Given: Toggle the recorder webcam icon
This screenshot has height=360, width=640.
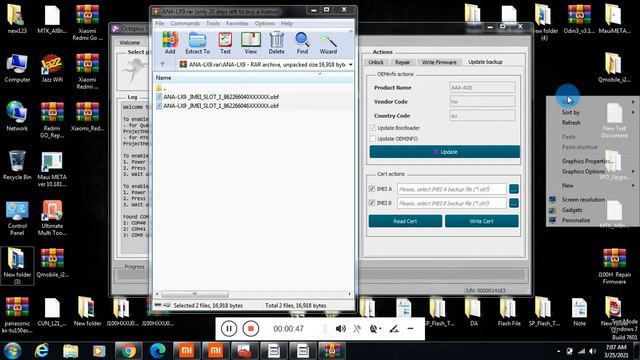Looking at the screenshot, I should 375,329.
